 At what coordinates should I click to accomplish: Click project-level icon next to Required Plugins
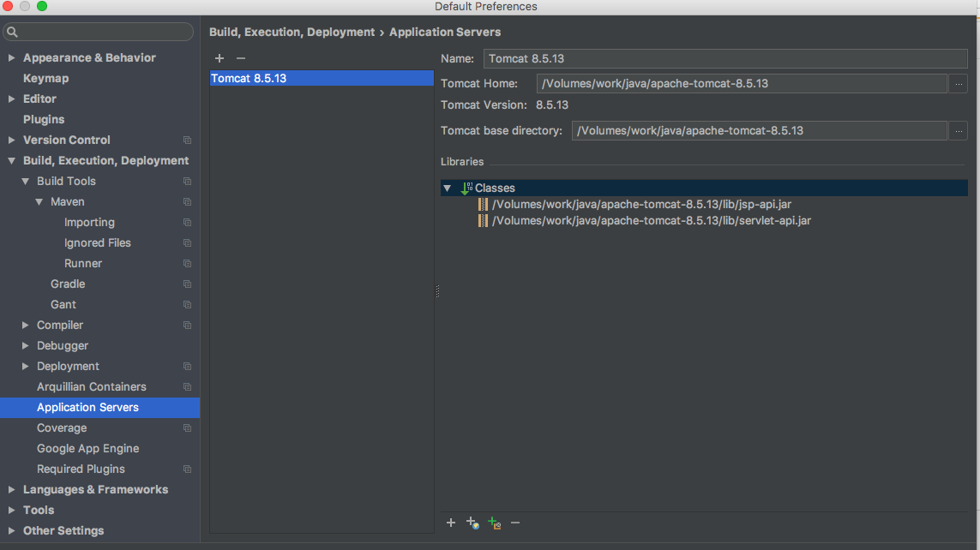(x=187, y=469)
